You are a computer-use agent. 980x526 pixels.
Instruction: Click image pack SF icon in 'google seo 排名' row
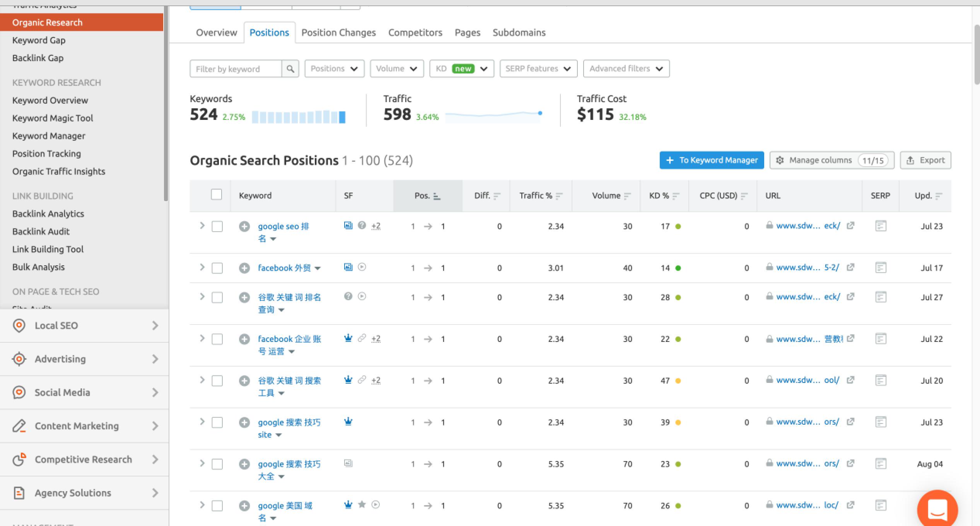coord(348,225)
